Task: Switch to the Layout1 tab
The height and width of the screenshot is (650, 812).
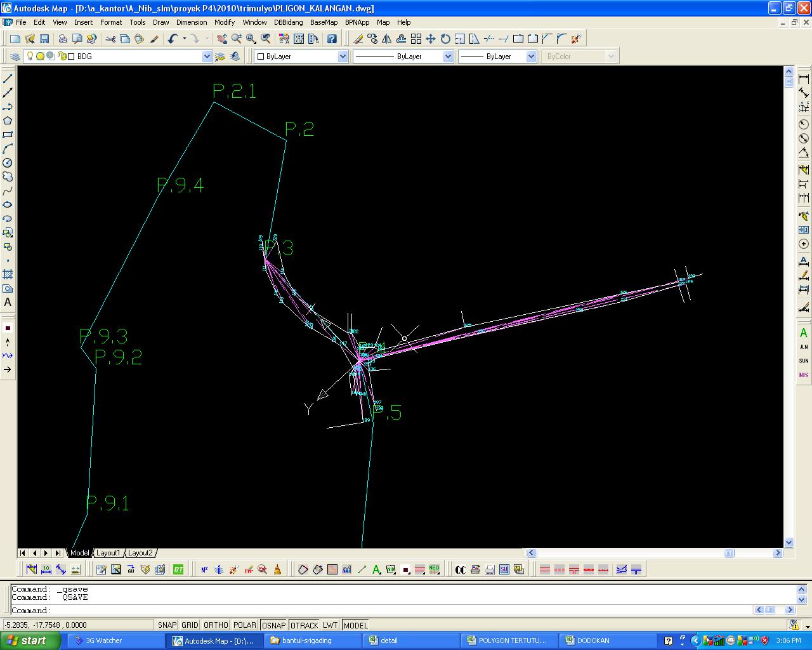Action: (x=108, y=553)
